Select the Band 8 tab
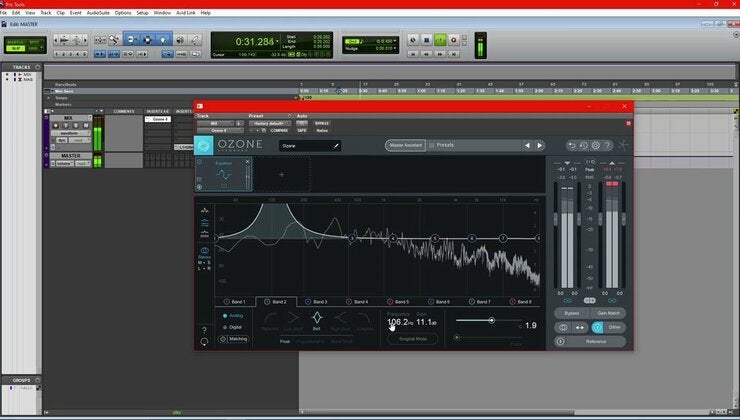Screen dimensions: 740x420 click(521, 302)
